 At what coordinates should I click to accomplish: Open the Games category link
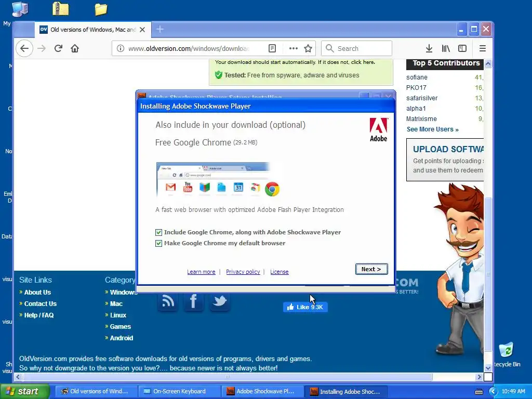click(120, 327)
